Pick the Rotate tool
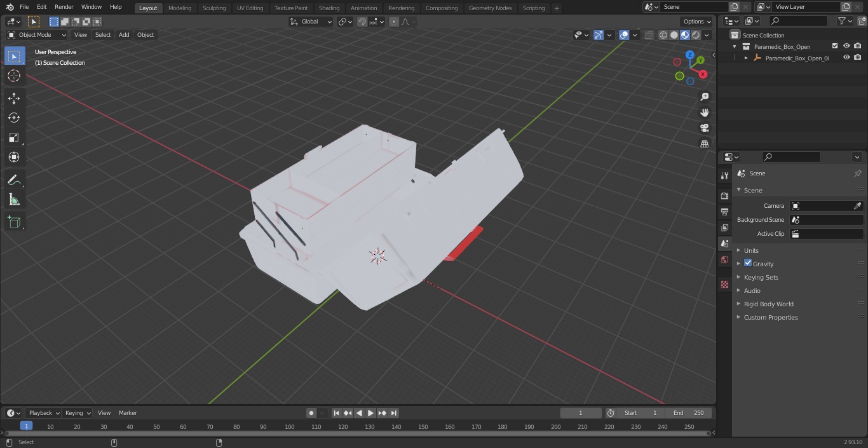The width and height of the screenshot is (868, 448). pos(14,118)
